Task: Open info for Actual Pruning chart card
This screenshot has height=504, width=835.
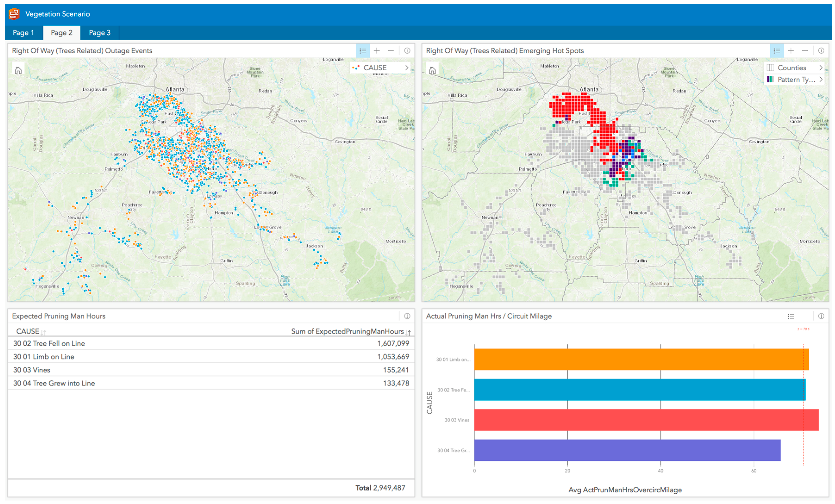Action: tap(821, 316)
